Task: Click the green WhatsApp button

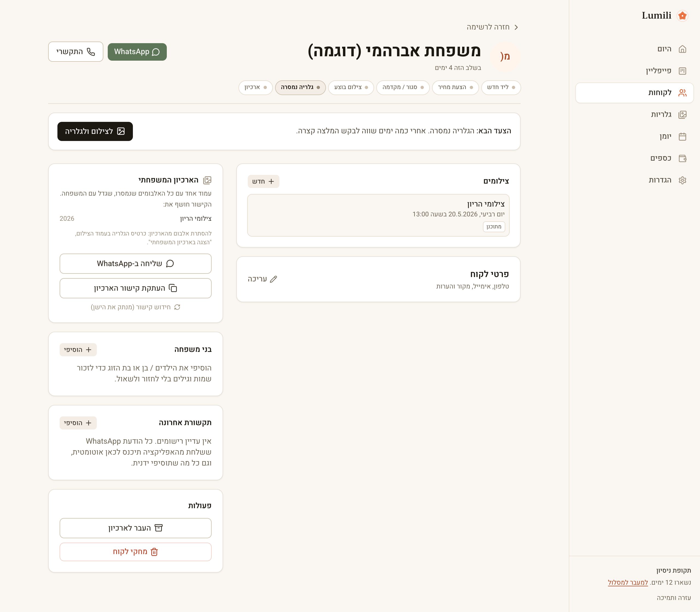Action: 137,52
